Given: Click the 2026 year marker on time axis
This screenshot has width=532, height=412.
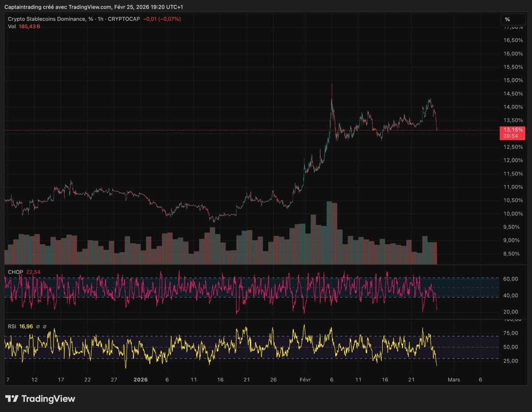Looking at the screenshot, I should (141, 380).
